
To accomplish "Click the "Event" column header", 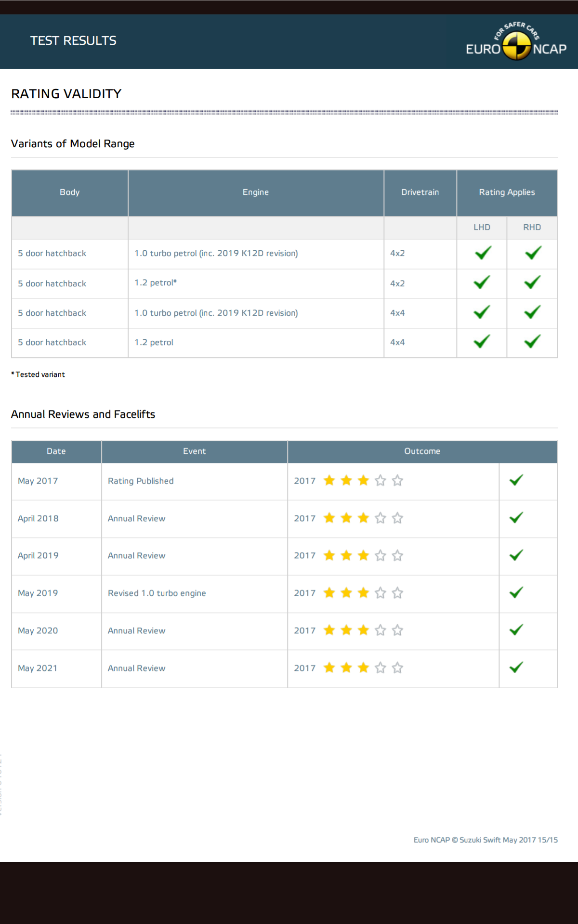I will click(195, 451).
